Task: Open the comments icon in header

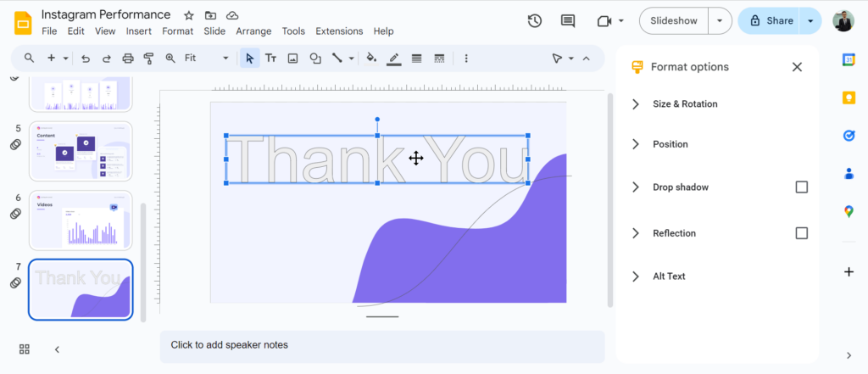Action: tap(567, 21)
